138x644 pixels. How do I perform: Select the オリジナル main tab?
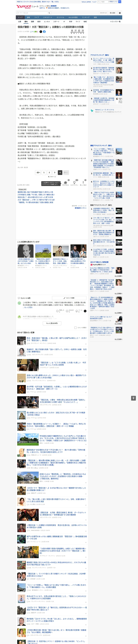click(x=60, y=17)
